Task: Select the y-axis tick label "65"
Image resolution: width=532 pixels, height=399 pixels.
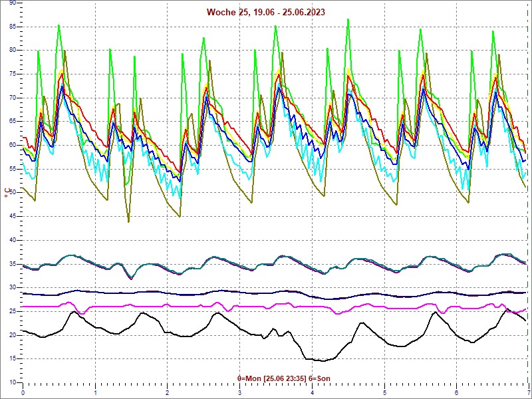Action: tap(12, 122)
